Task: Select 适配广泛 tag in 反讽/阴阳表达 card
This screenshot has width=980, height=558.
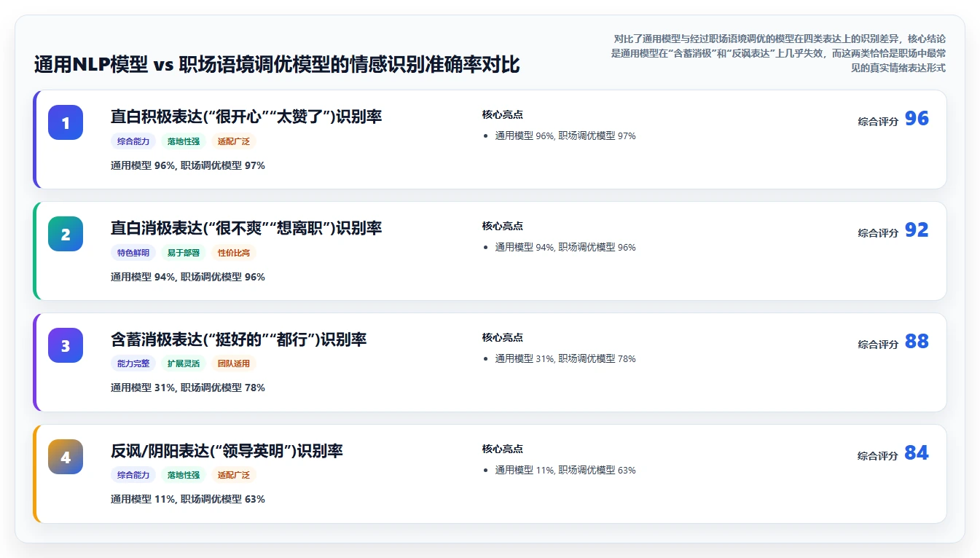Action: pos(234,475)
